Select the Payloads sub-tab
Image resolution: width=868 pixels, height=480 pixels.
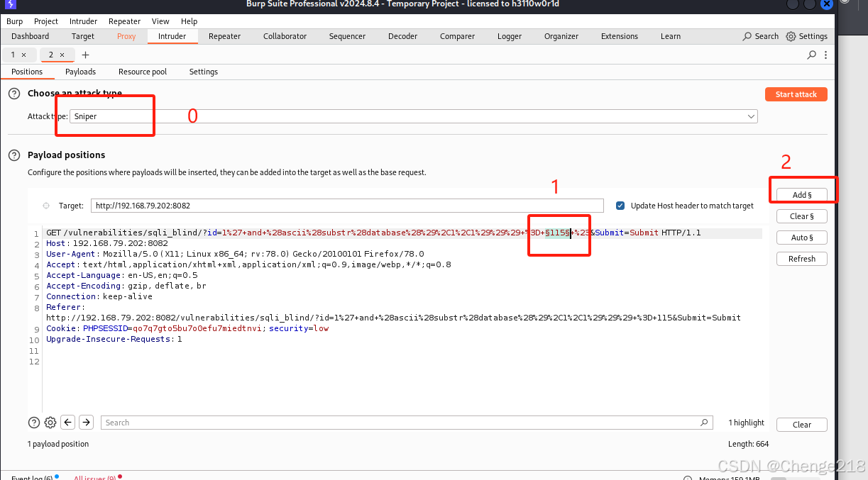[80, 72]
